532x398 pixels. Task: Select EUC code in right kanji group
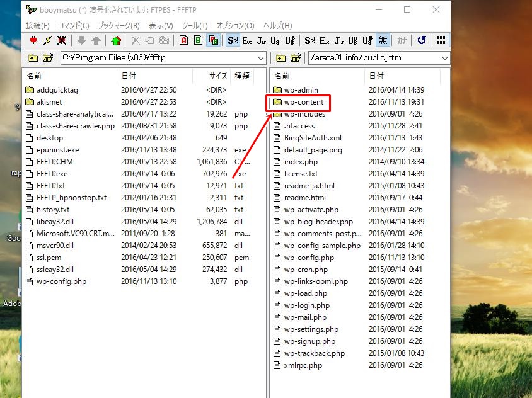click(x=325, y=40)
